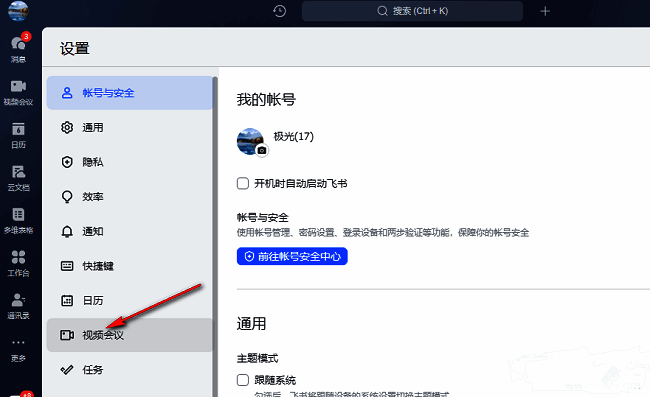
Task: Select Calendar (日历) settings tab
Action: 130,300
